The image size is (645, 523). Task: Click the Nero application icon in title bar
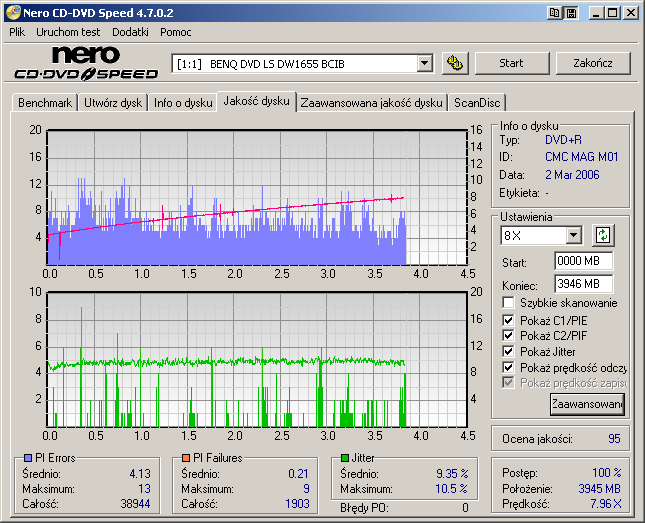coord(13,13)
